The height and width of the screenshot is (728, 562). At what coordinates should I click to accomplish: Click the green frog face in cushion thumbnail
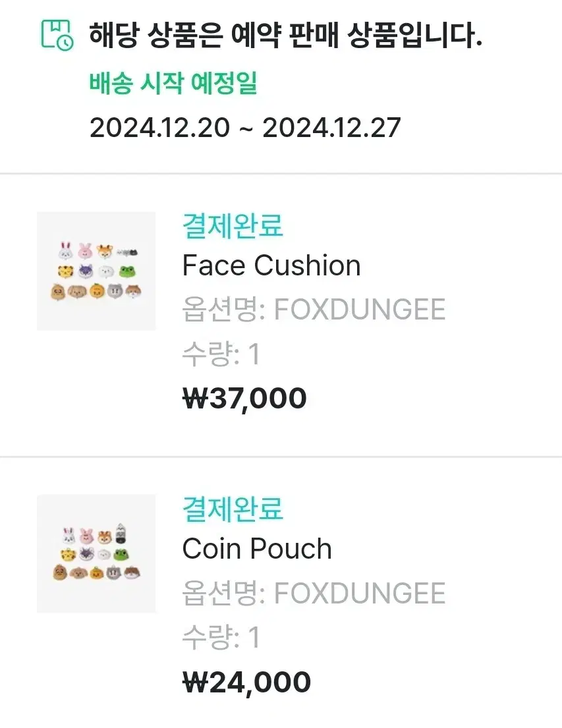pos(126,271)
